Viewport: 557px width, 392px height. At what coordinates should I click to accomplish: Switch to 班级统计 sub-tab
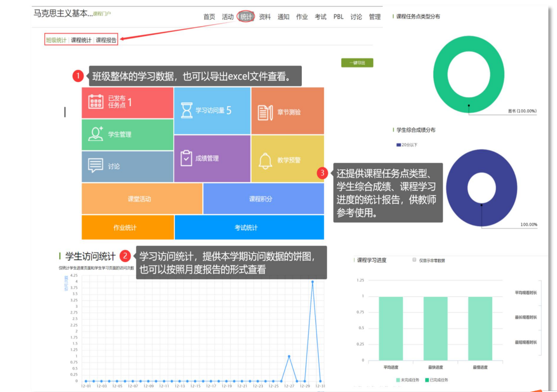coord(56,40)
